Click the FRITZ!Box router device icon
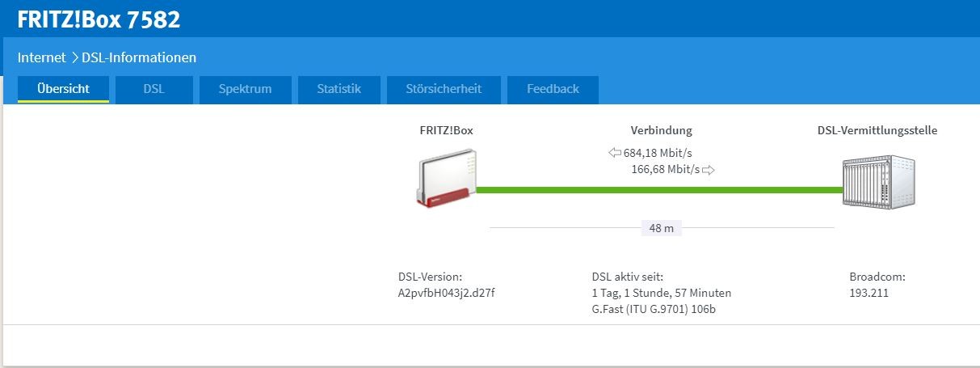Screen dimensions: 980x368 [x=444, y=182]
